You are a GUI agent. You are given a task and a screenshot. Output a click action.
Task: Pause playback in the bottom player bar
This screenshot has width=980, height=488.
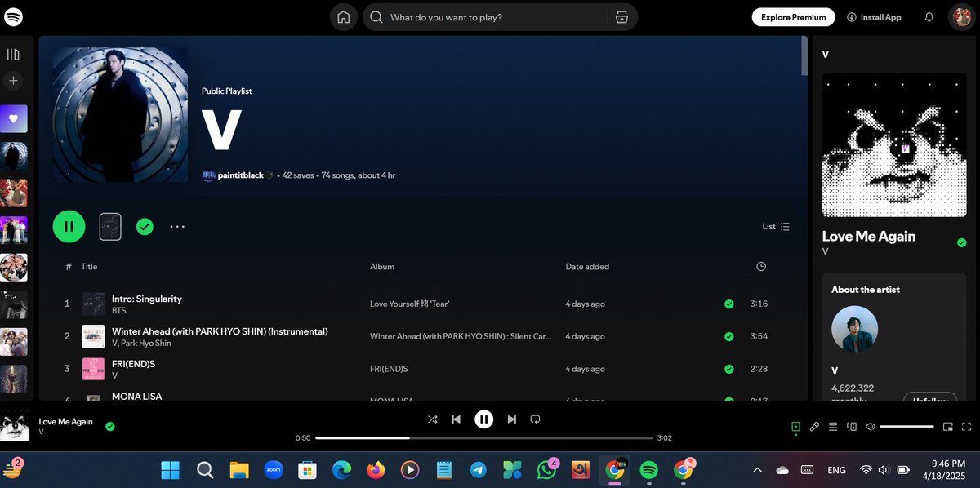(x=484, y=419)
